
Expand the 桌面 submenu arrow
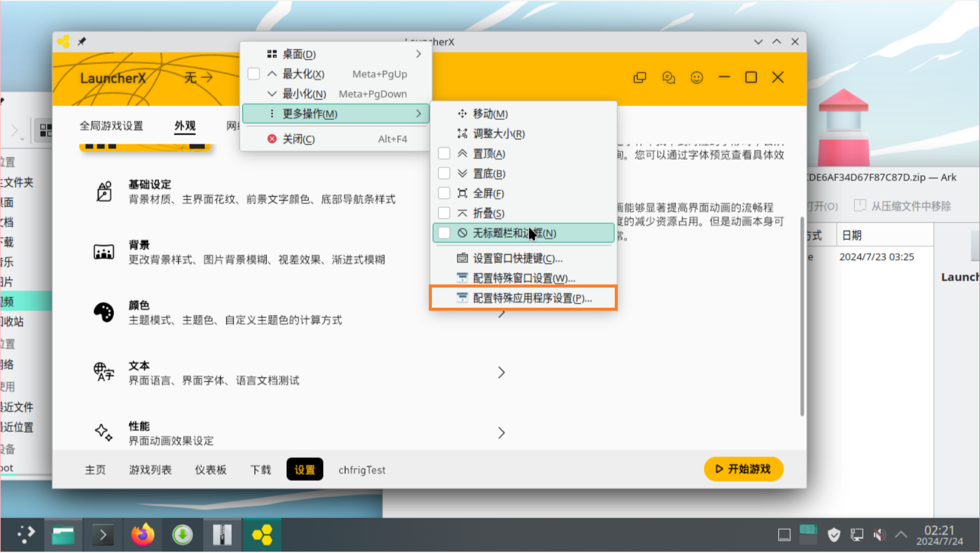tap(418, 54)
